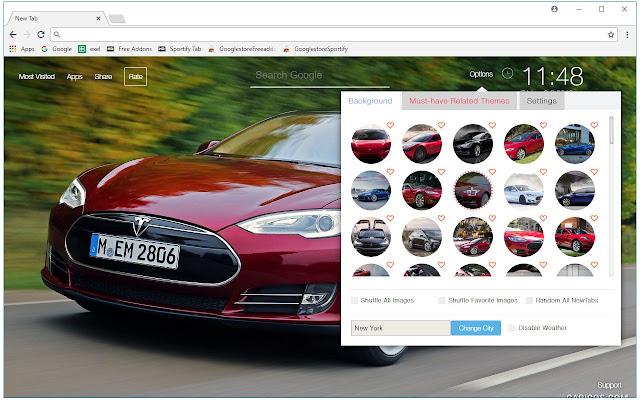Select white Tesla thumbnail in second row

pos(524,190)
